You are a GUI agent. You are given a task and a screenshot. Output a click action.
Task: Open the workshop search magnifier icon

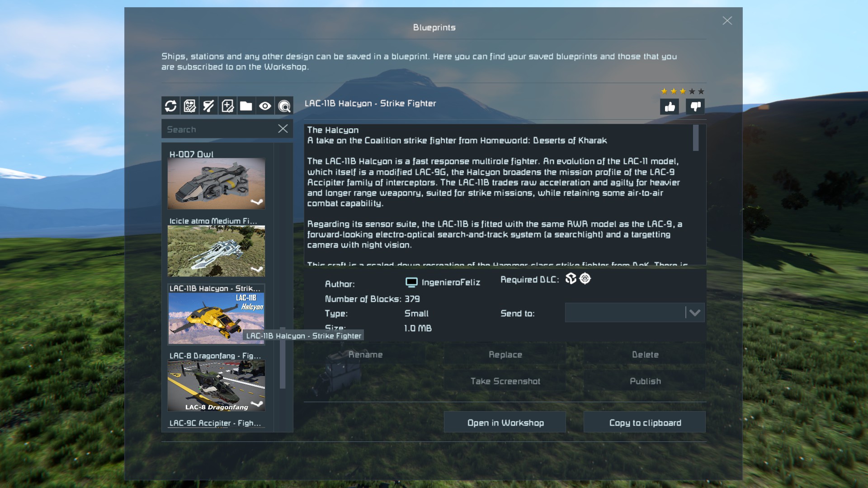284,106
